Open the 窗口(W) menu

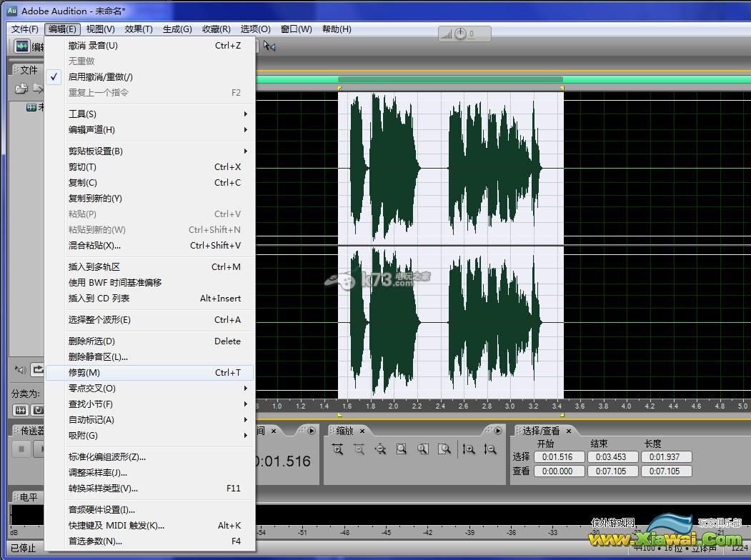(x=296, y=29)
